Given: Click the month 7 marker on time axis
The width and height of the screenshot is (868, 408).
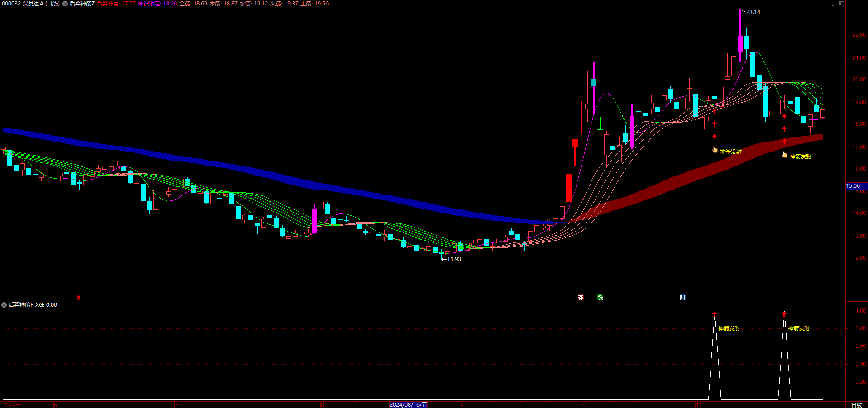Looking at the screenshot, I should pos(176,405).
